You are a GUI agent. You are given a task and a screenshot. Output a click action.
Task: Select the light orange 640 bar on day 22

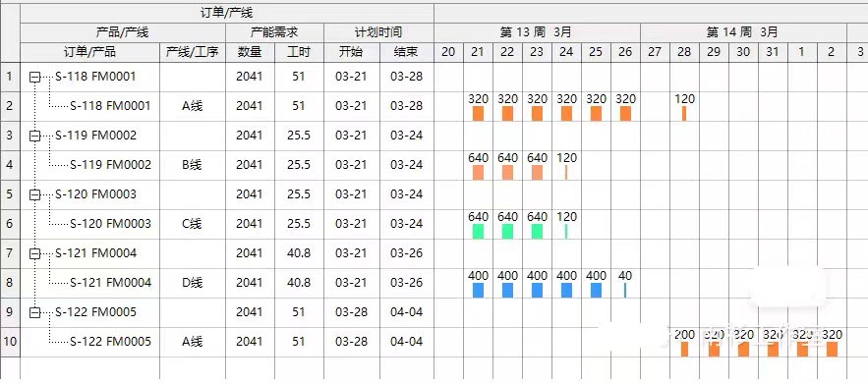[x=507, y=173]
